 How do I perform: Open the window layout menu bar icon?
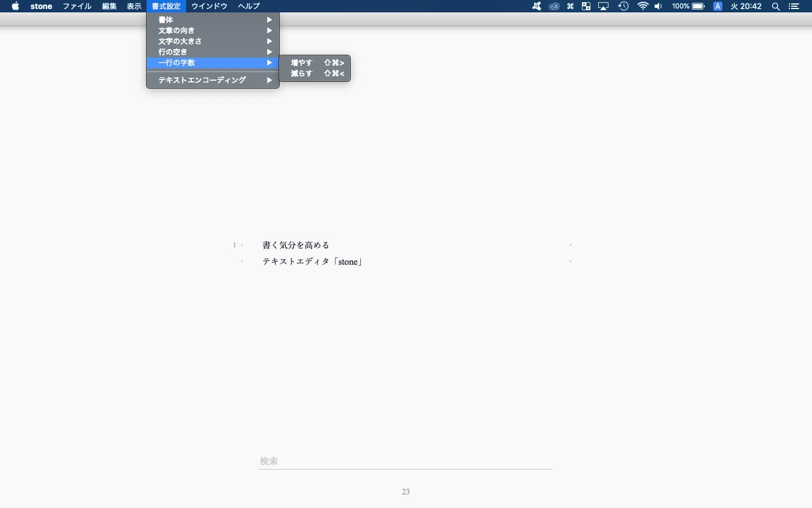586,6
